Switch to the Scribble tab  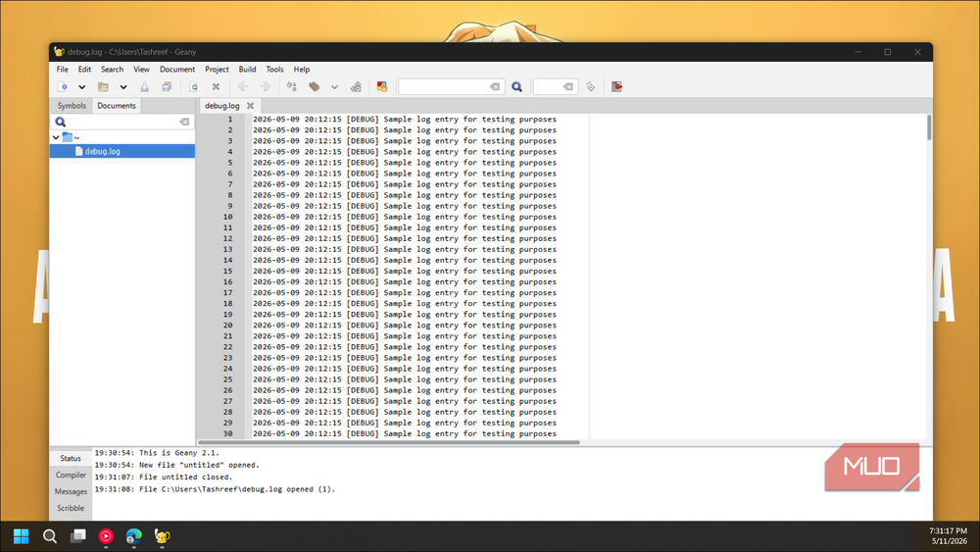(x=71, y=508)
